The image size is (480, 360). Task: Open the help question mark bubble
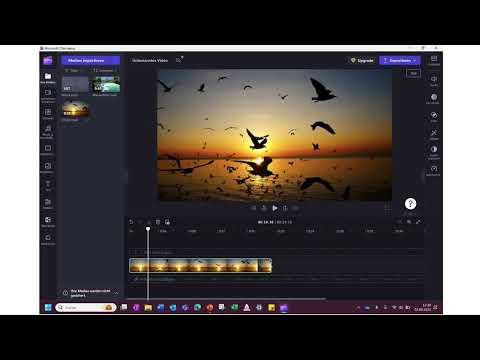(x=410, y=204)
